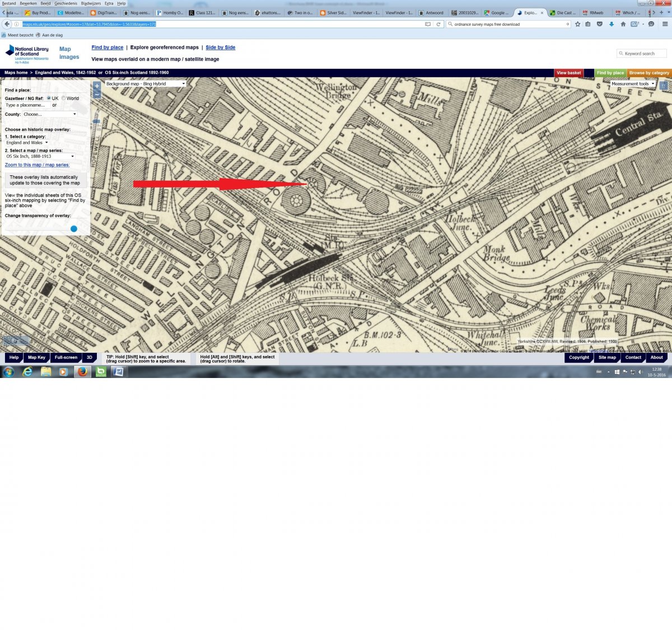Open the downloads arrow icon
The width and height of the screenshot is (672, 630).
611,24
